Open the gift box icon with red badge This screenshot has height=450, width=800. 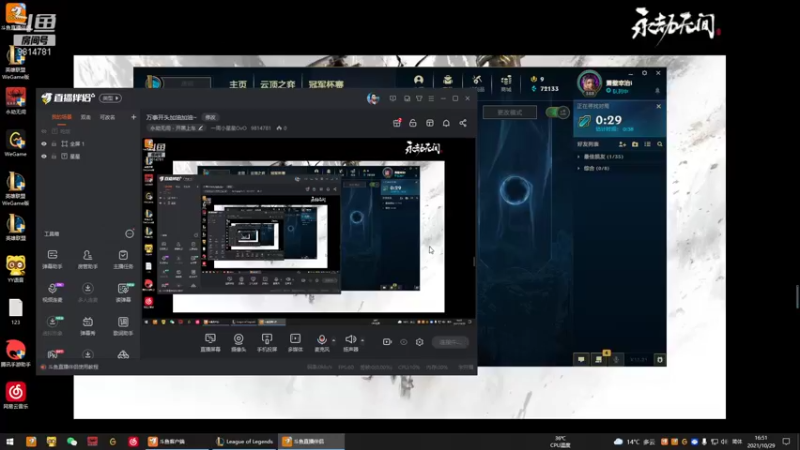click(x=396, y=123)
